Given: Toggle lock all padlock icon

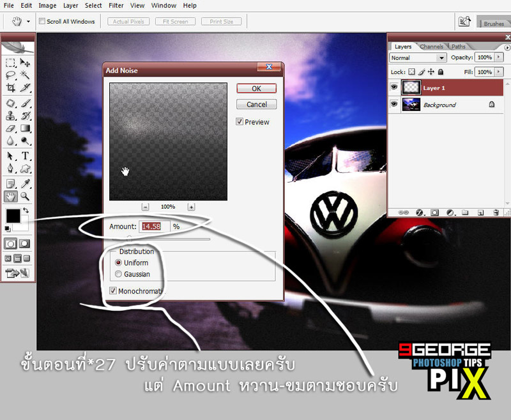Looking at the screenshot, I should click(x=441, y=71).
